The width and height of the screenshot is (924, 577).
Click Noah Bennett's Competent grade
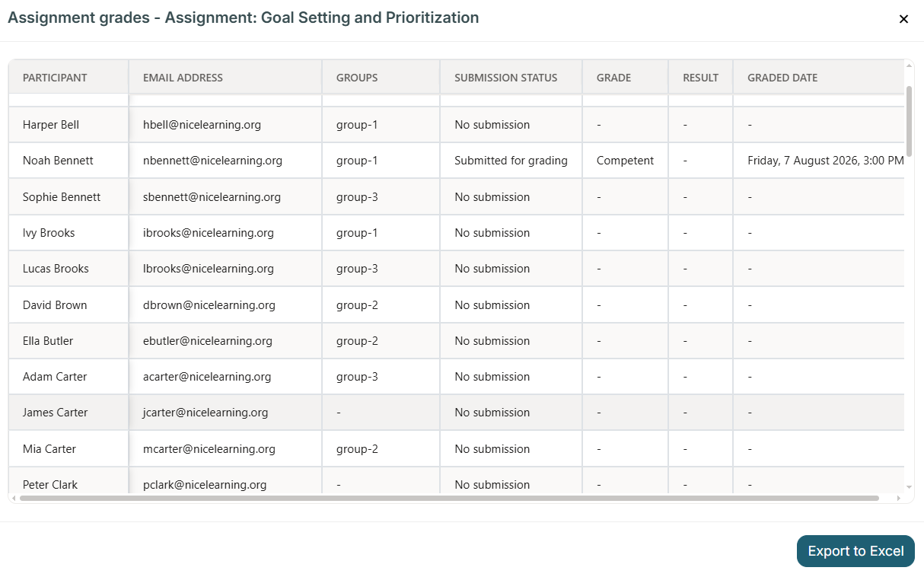point(625,161)
